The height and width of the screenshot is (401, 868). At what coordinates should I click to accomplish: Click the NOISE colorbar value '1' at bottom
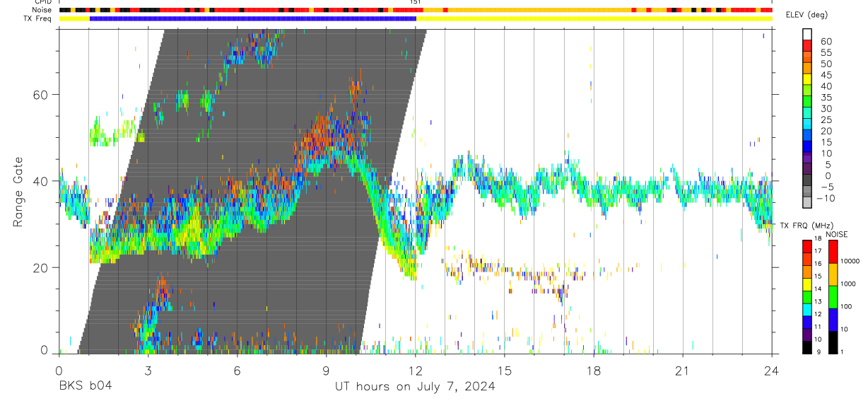click(842, 352)
